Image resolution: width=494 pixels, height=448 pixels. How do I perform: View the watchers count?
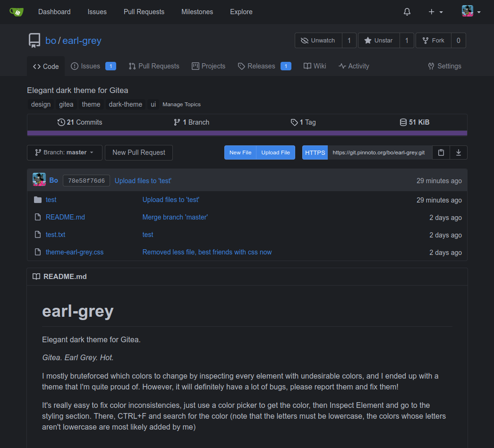coord(349,40)
